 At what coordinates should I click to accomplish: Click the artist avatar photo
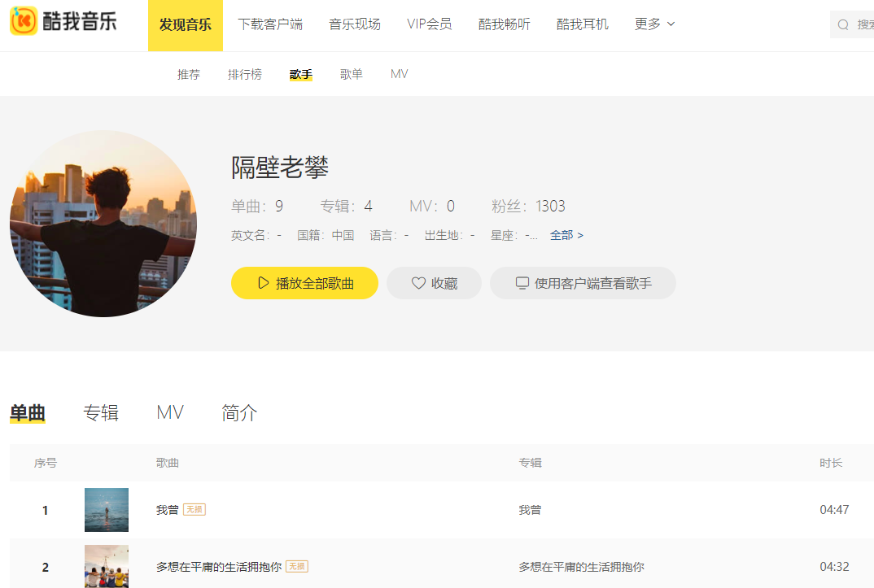(103, 224)
